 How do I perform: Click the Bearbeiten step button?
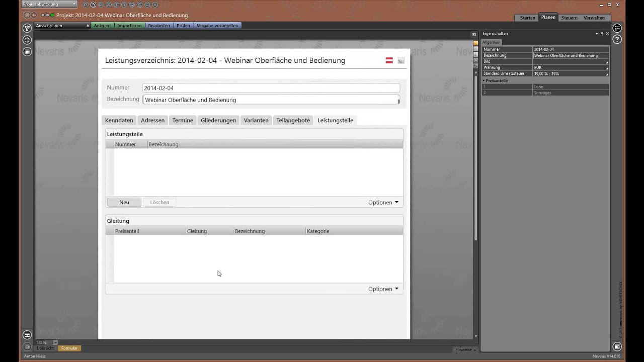click(x=159, y=26)
